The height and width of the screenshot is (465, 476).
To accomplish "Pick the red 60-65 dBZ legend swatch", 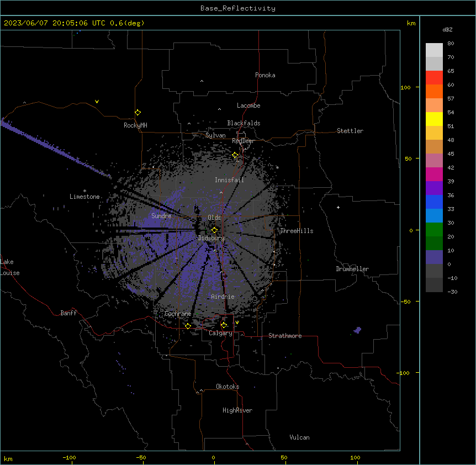I will pos(434,77).
